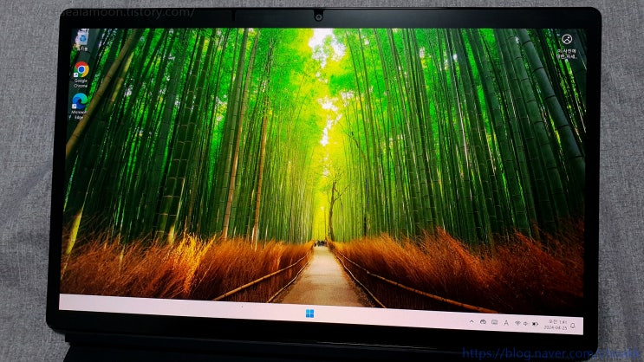Open the Recycle Bin desktop icon
644x362 pixels.
[82, 40]
